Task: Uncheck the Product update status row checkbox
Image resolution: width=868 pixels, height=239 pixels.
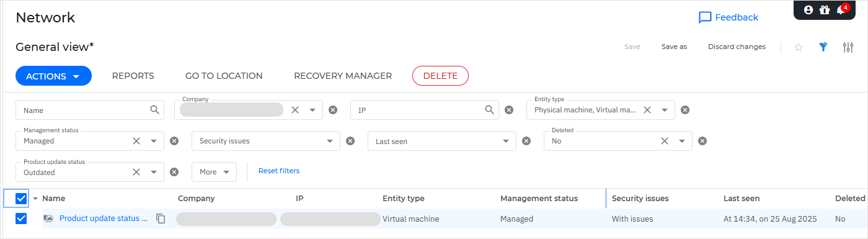Action: pos(21,219)
